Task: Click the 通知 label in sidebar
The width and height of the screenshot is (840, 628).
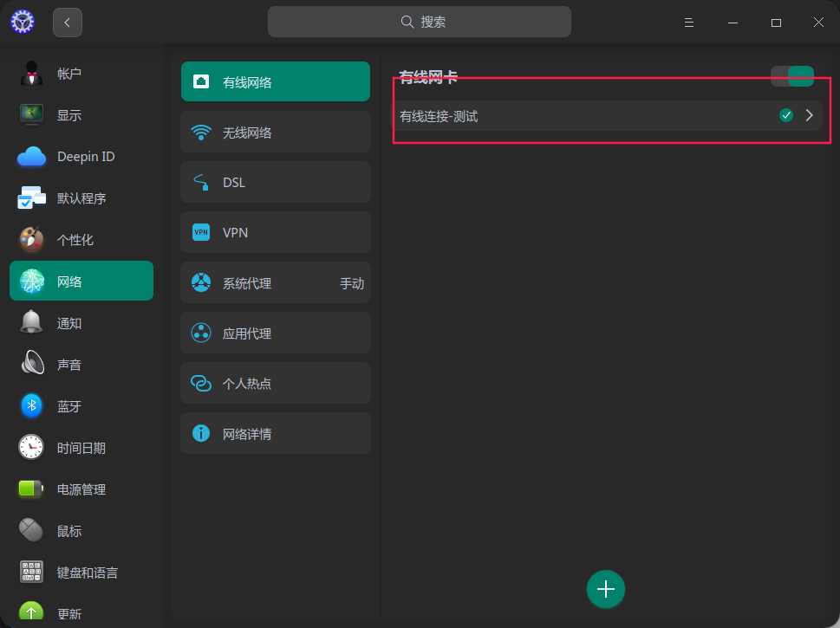Action: pos(69,323)
